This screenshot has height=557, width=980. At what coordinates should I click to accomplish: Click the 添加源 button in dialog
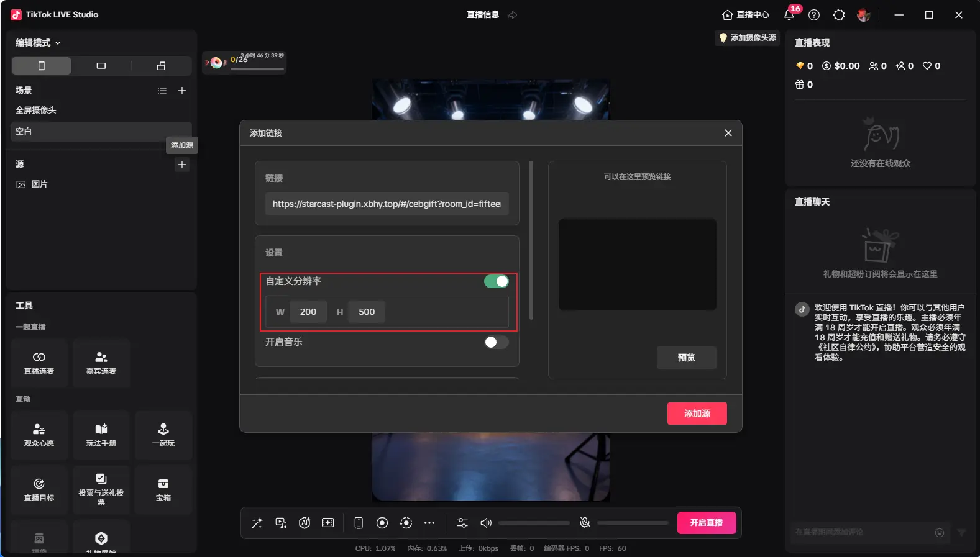pyautogui.click(x=697, y=414)
